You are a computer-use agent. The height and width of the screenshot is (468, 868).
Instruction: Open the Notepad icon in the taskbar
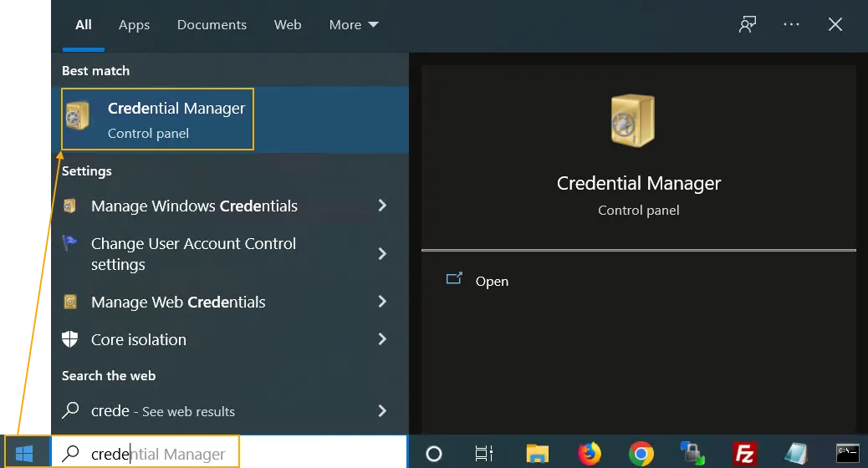(795, 454)
